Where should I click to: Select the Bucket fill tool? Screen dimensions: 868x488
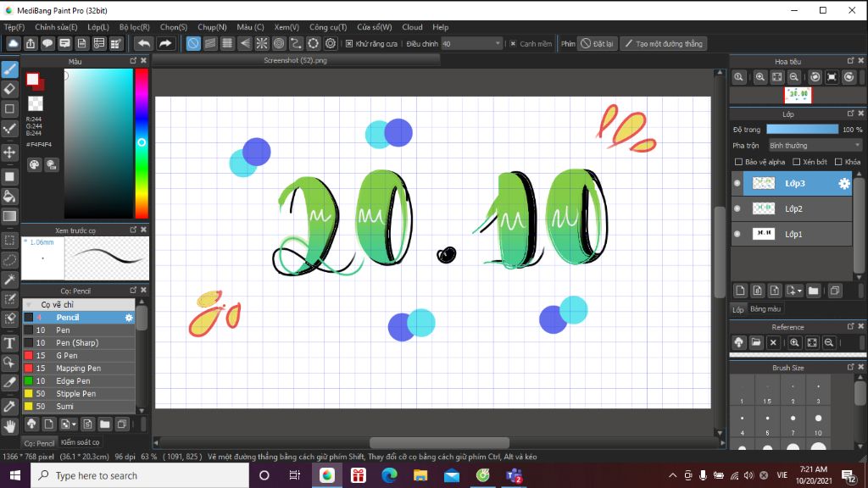coord(9,196)
